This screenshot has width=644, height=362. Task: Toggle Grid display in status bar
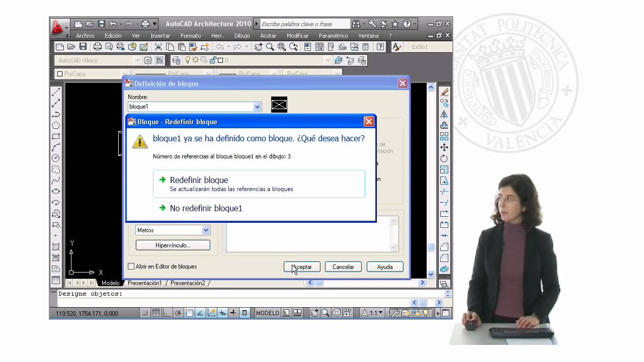pyautogui.click(x=156, y=313)
